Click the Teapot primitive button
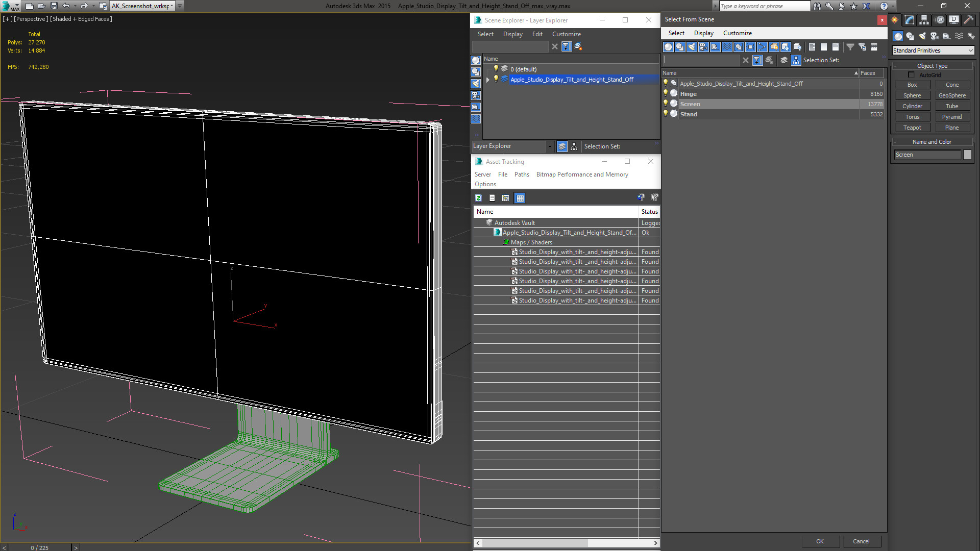This screenshot has height=551, width=980. tap(912, 128)
